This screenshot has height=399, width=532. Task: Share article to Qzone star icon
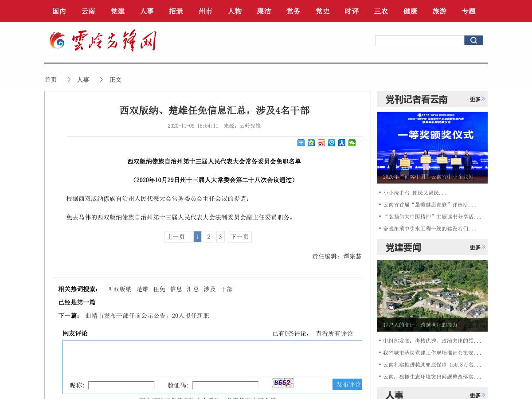311,143
